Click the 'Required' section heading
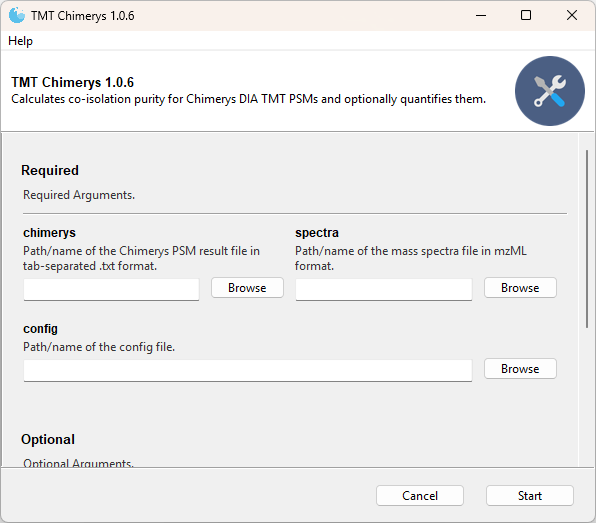The image size is (596, 523). [x=50, y=170]
